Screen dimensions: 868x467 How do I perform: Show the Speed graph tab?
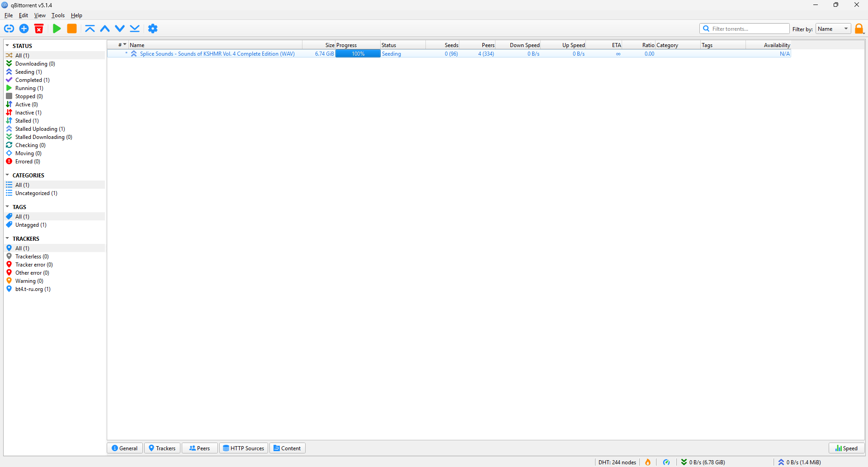[847, 448]
